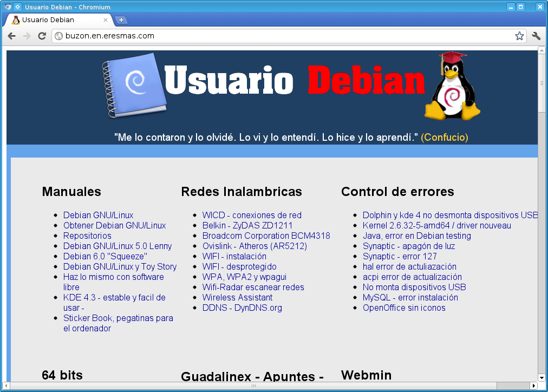Open OpenOffice sin iconos link
Viewport: 548px width, 392px height.
(x=404, y=308)
